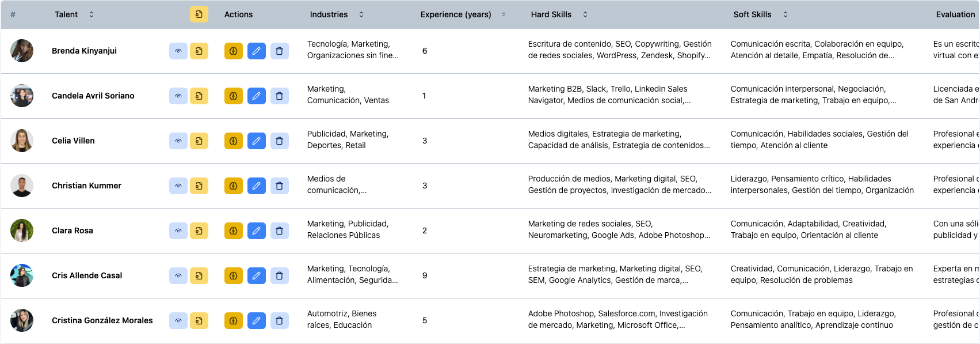Image resolution: width=980 pixels, height=344 pixels.
Task: Click the brain icon for Clara Rosa
Action: click(x=233, y=230)
